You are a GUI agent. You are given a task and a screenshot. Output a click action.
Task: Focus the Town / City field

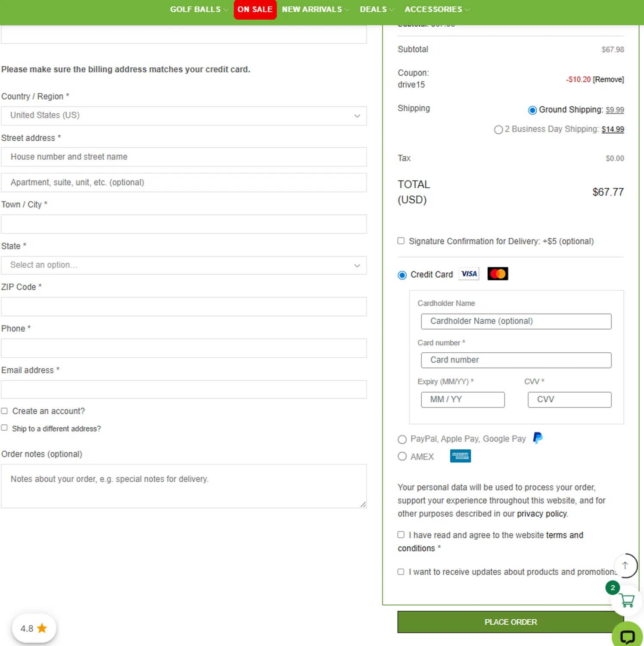[184, 224]
